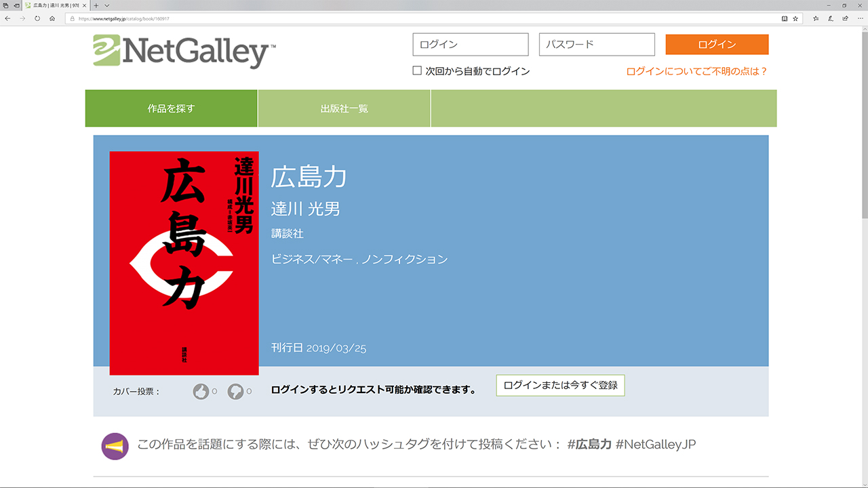Click the #広島力 hashtag text
Viewport: 868px width, 488px height.
tap(589, 445)
